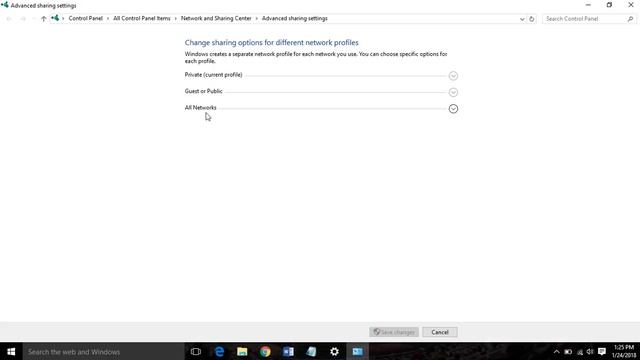Click the Search the web and Windows box
The image size is (640, 360).
pyautogui.click(x=103, y=351)
